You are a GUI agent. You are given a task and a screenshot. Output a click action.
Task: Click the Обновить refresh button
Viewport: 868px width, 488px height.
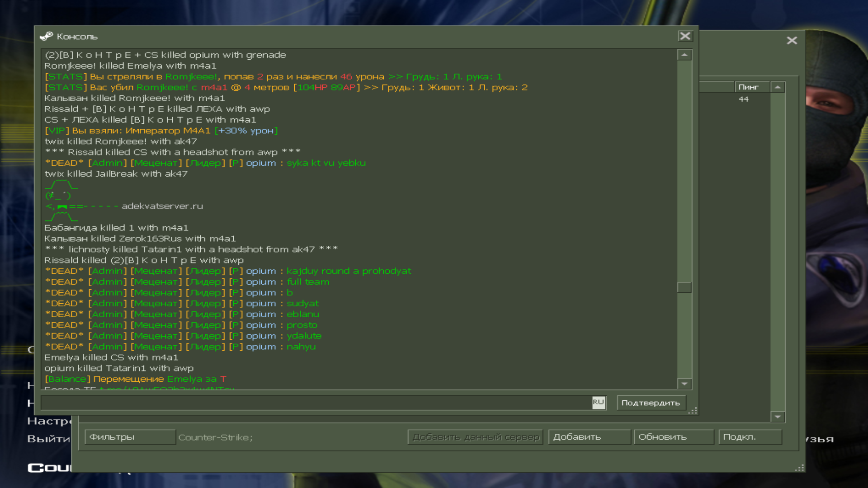click(673, 437)
